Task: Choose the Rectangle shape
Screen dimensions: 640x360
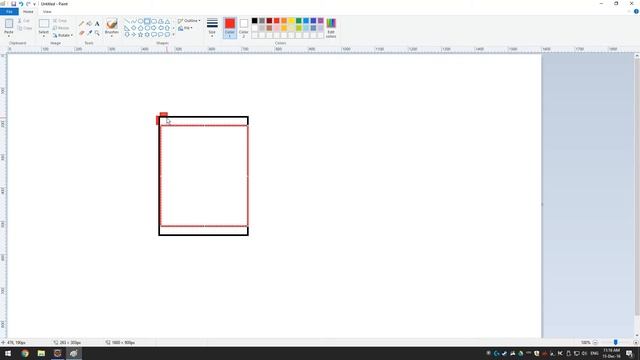Action: tap(147, 21)
